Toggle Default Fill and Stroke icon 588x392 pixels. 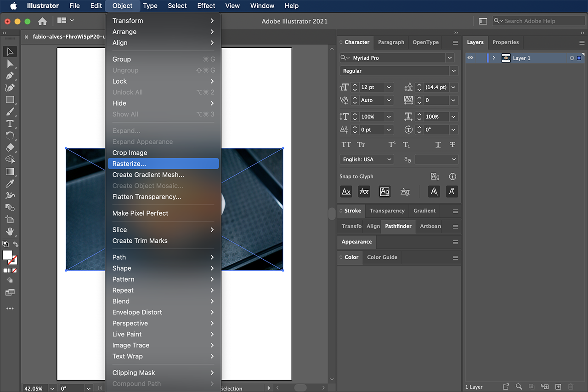tap(5, 244)
